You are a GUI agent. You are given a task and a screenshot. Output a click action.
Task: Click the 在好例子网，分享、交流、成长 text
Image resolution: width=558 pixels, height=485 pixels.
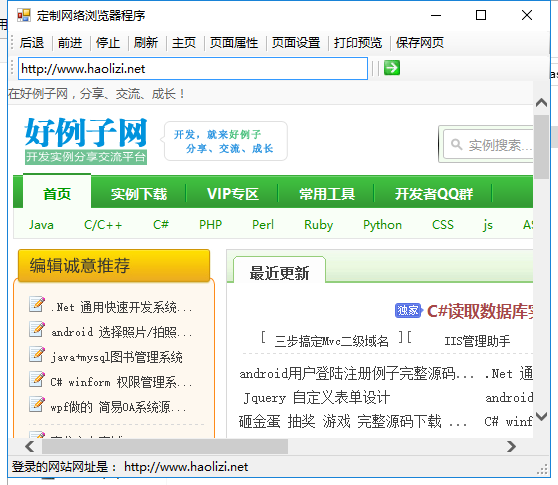(x=96, y=94)
